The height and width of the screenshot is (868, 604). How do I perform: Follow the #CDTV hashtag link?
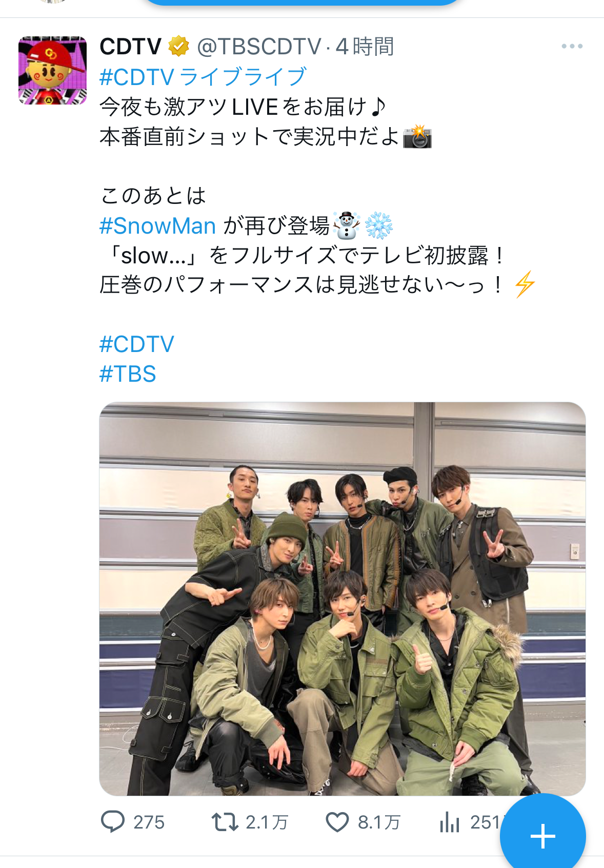tap(137, 344)
